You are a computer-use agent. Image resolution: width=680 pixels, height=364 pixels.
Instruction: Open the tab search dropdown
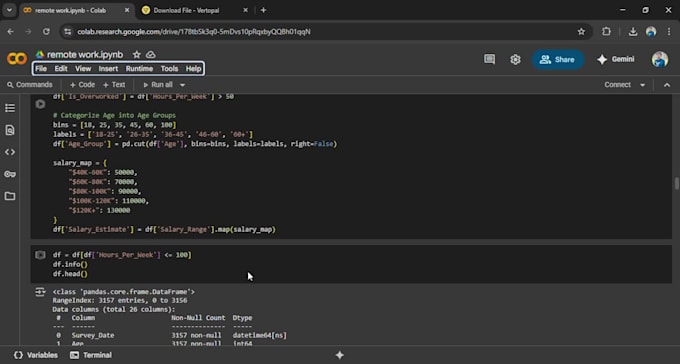(x=9, y=10)
